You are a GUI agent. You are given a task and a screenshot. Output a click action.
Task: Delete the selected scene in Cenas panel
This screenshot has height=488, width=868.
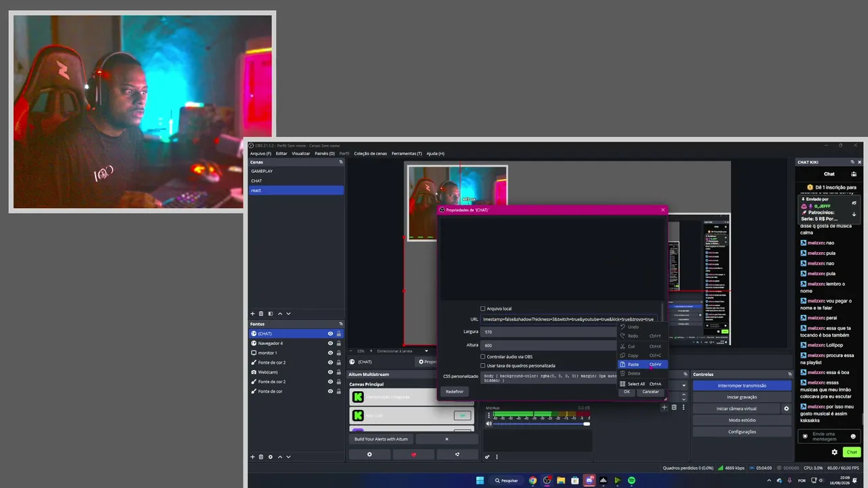(x=261, y=314)
